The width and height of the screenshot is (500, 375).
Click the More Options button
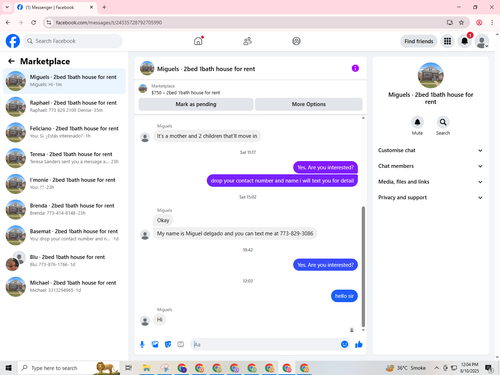[x=309, y=104]
